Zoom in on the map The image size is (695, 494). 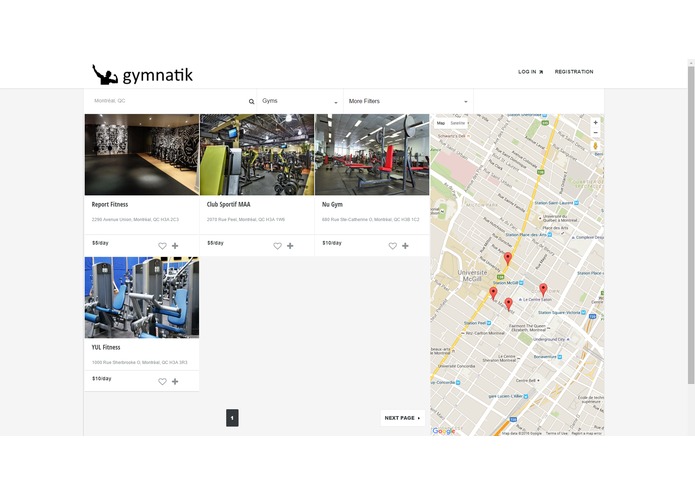pyautogui.click(x=595, y=123)
